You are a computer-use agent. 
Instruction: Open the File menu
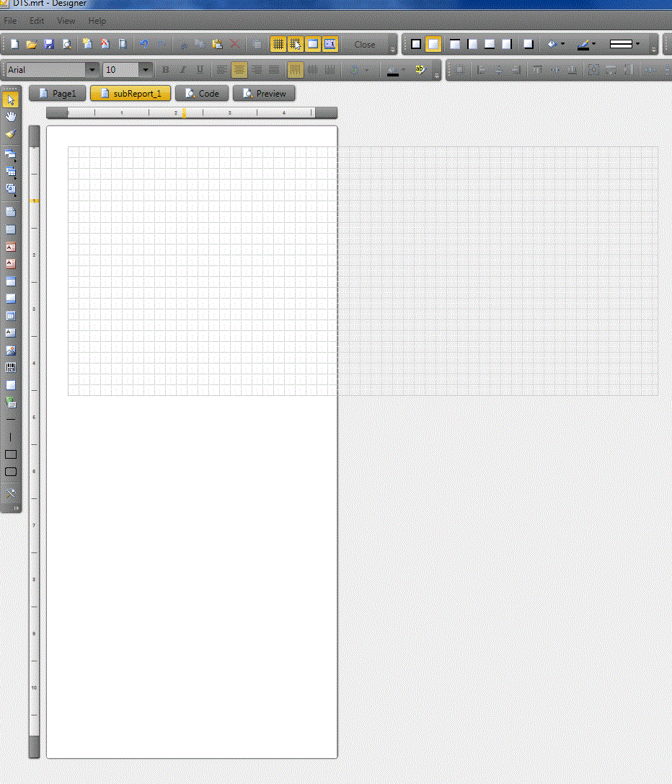tap(10, 21)
